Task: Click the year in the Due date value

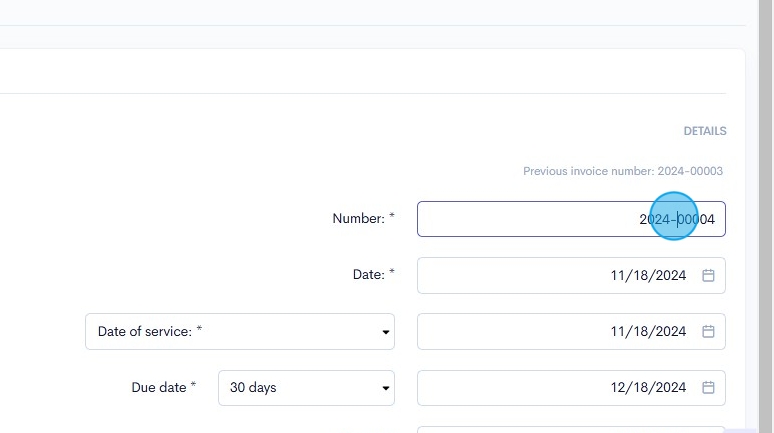Action: click(x=670, y=388)
